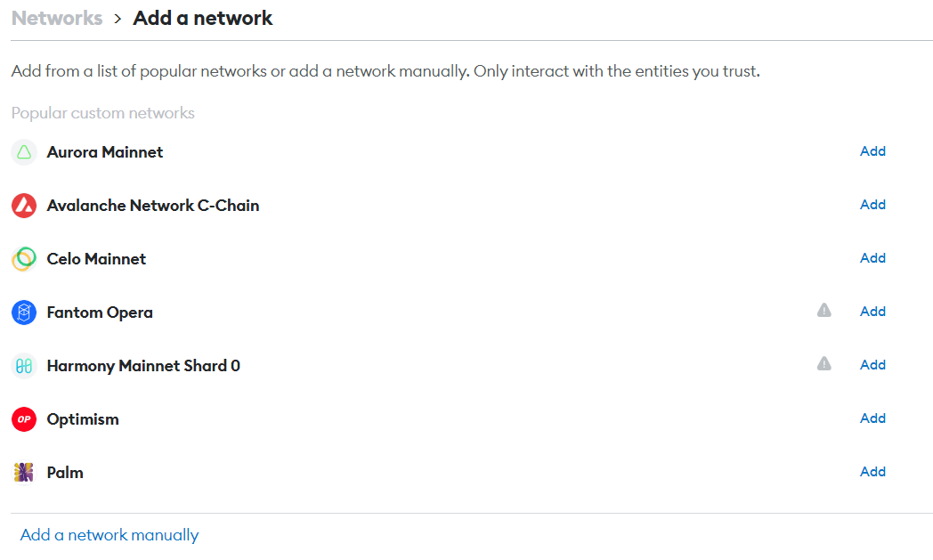
Task: Click the warning icon next to Fantom Opera
Action: coord(823,310)
